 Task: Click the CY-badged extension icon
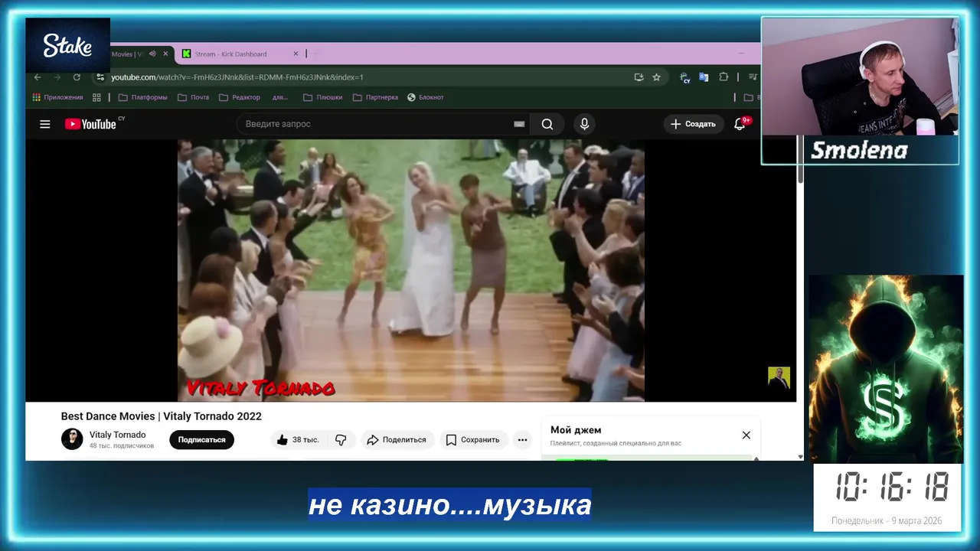pyautogui.click(x=684, y=77)
